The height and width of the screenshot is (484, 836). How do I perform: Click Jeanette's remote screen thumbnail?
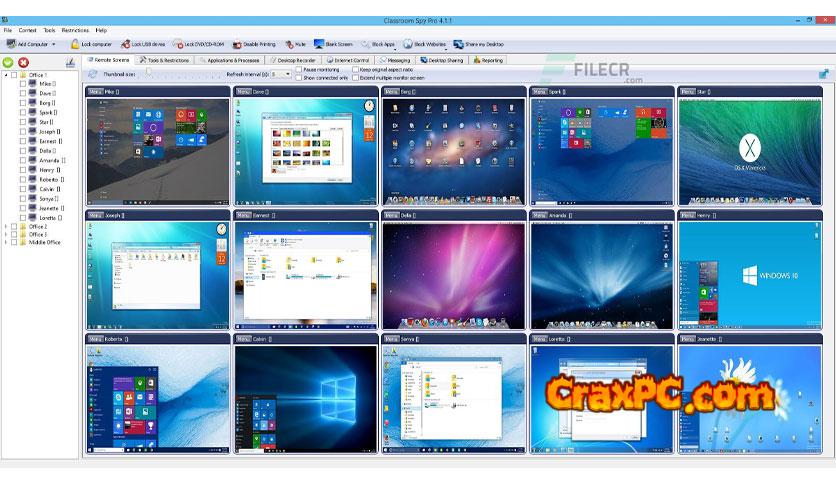(750, 399)
